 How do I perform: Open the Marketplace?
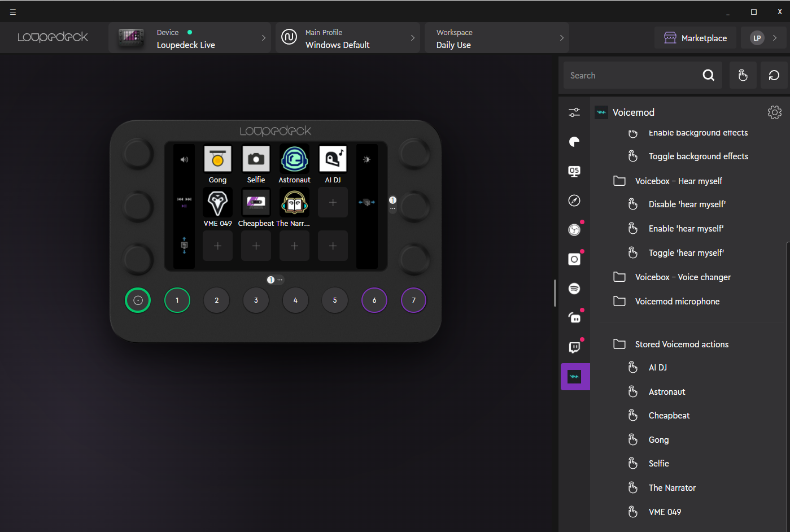(695, 38)
